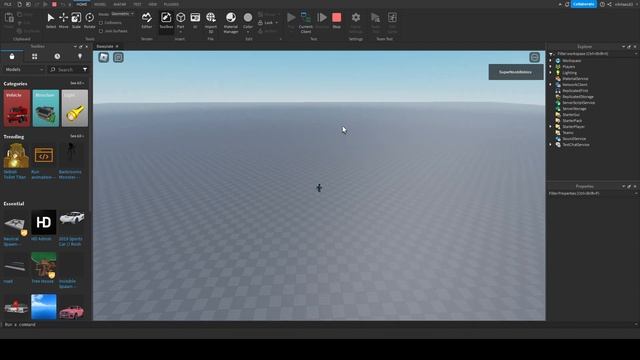Click the Explorer filter workspace field

tap(592, 53)
